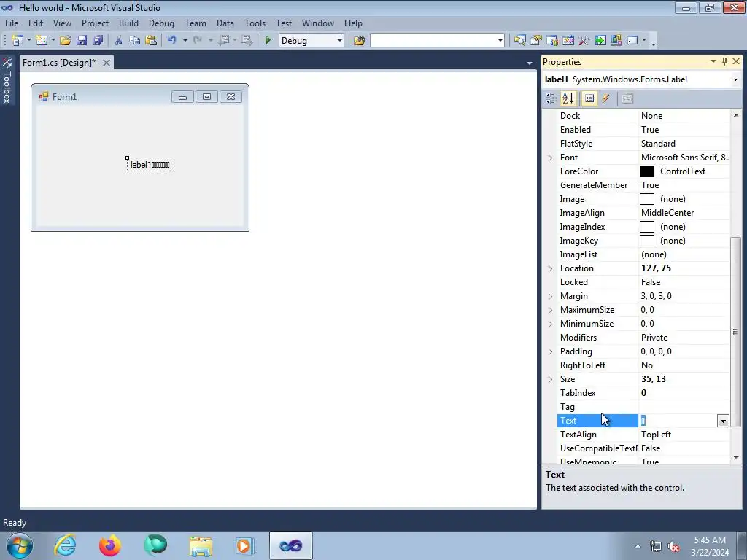Close the Form1.cs [Design] tab
747x560 pixels.
(107, 63)
